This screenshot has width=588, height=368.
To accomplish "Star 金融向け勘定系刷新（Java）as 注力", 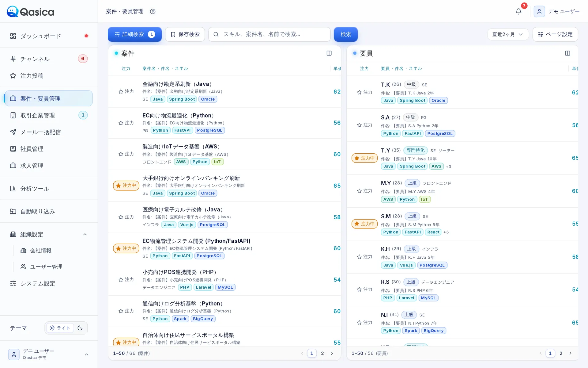I will click(x=126, y=91).
